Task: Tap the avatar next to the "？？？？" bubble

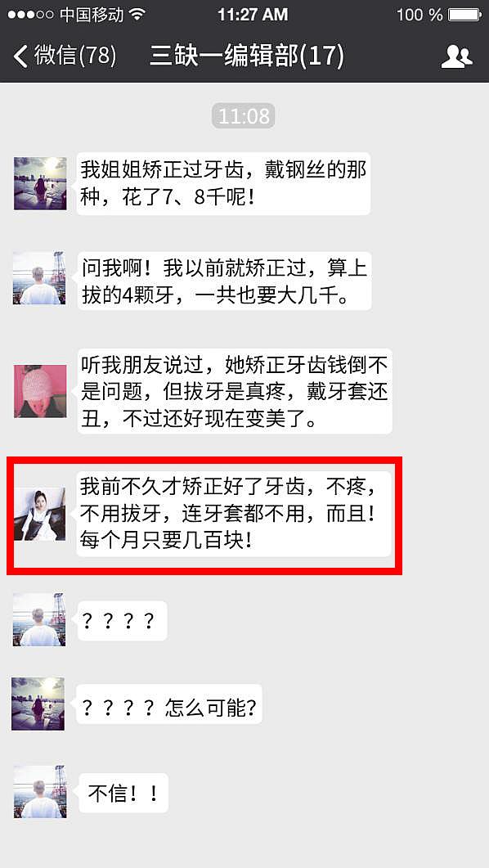Action: pos(39,619)
